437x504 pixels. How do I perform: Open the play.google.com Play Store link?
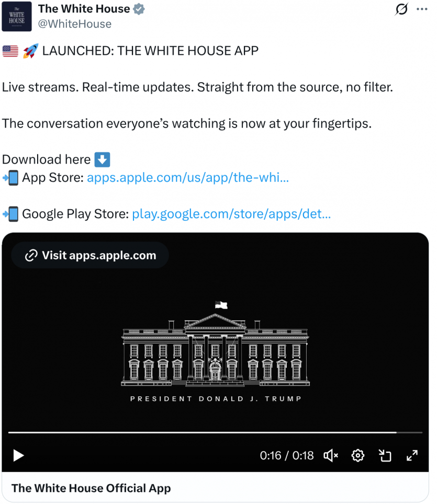click(x=231, y=213)
